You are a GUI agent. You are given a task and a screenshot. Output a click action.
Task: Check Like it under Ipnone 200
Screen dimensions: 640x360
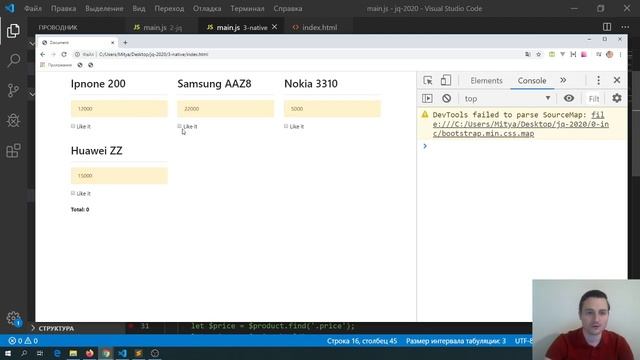point(73,126)
